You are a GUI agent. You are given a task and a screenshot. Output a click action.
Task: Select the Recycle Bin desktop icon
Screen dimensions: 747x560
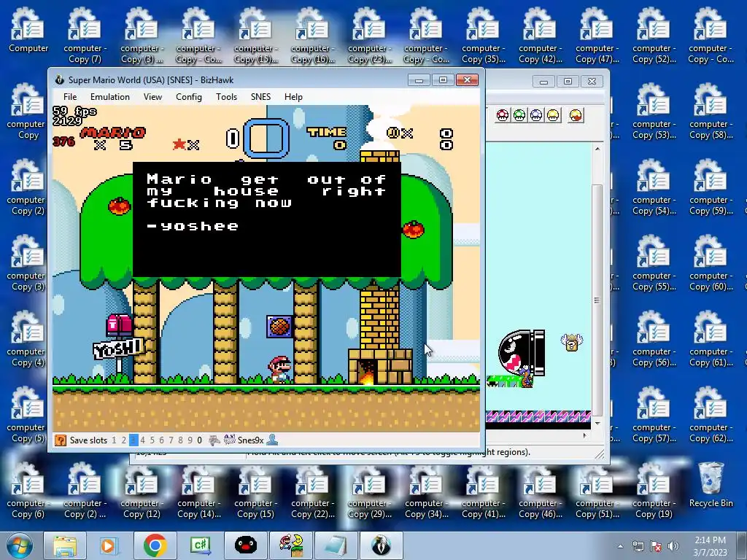click(x=711, y=485)
